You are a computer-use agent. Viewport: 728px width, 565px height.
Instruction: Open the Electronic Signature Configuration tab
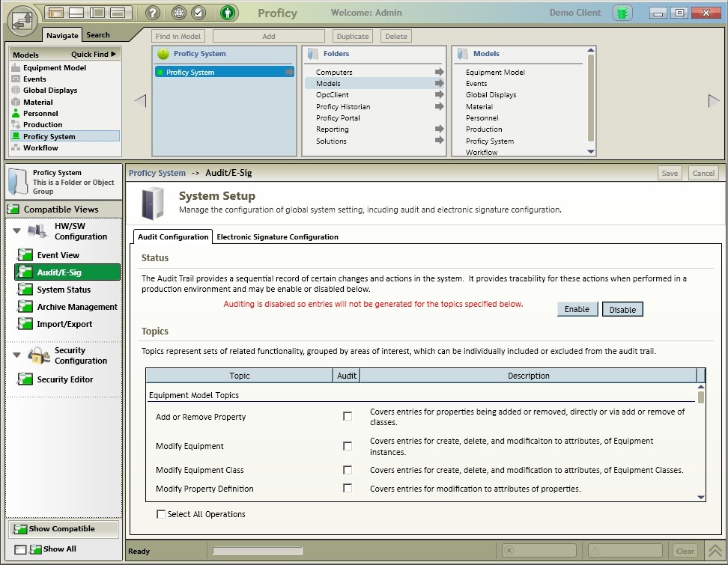pyautogui.click(x=277, y=236)
